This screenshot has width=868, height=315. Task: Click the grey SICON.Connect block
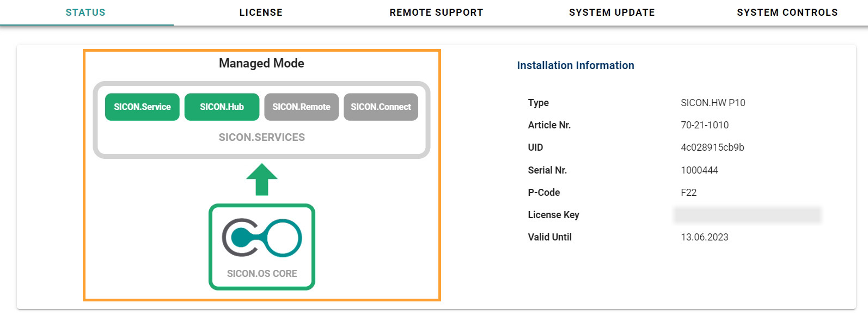(381, 107)
